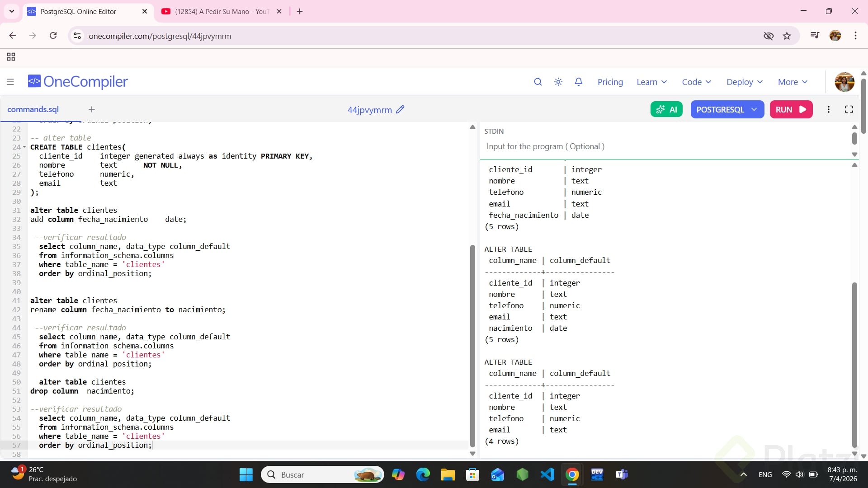868x488 pixels.
Task: Toggle light/dark theme sun icon
Action: [558, 82]
